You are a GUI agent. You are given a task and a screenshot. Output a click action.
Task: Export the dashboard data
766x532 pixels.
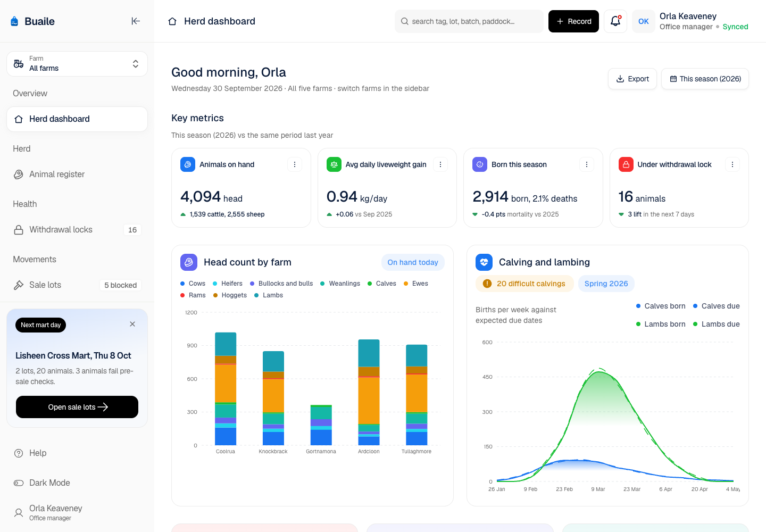coord(632,79)
